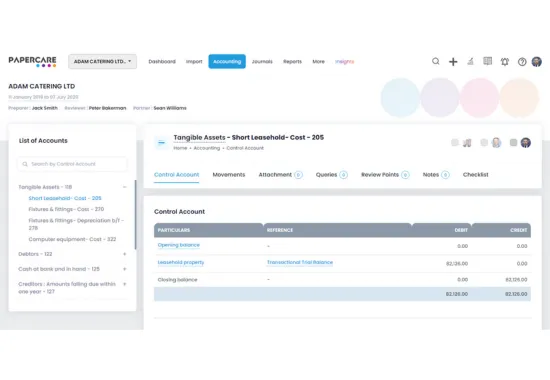Viewport: 550px width, 380px height.
Task: Open the ADAM CATERING LTD client dropdown
Action: pos(102,61)
